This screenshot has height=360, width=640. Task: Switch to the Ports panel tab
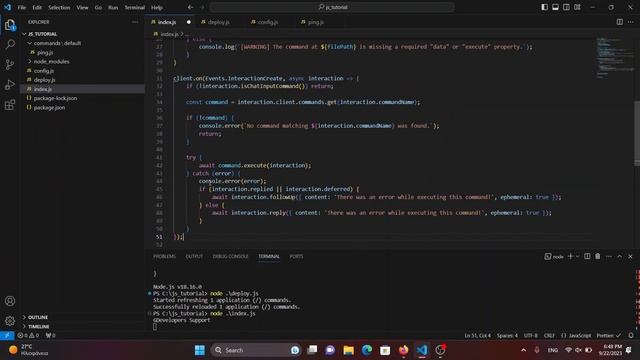tap(296, 256)
